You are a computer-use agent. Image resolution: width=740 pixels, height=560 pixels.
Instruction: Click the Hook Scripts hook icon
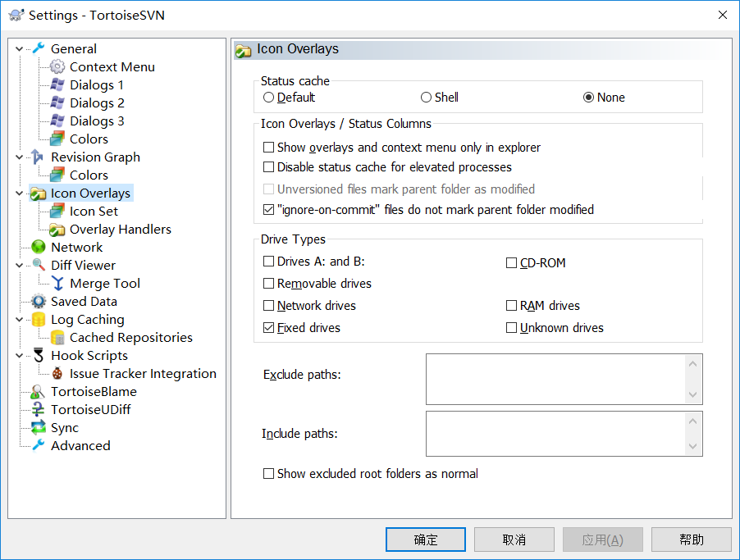coord(39,355)
